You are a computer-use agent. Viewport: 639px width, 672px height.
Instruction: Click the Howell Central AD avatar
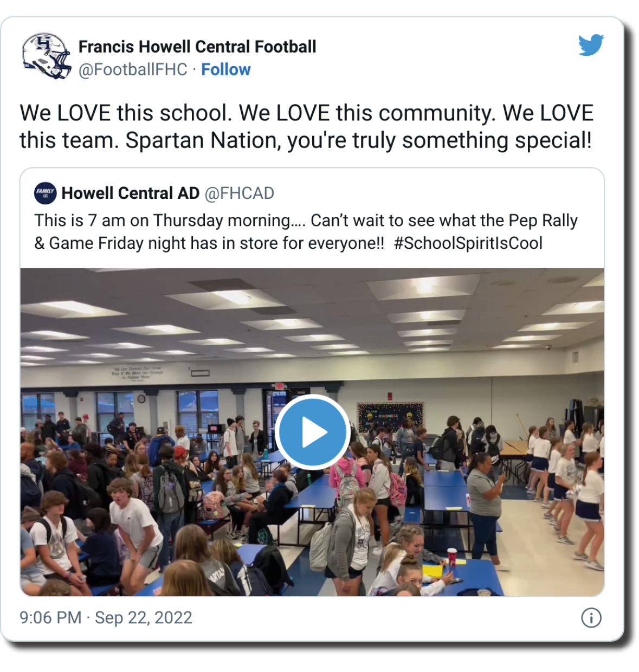[x=45, y=193]
